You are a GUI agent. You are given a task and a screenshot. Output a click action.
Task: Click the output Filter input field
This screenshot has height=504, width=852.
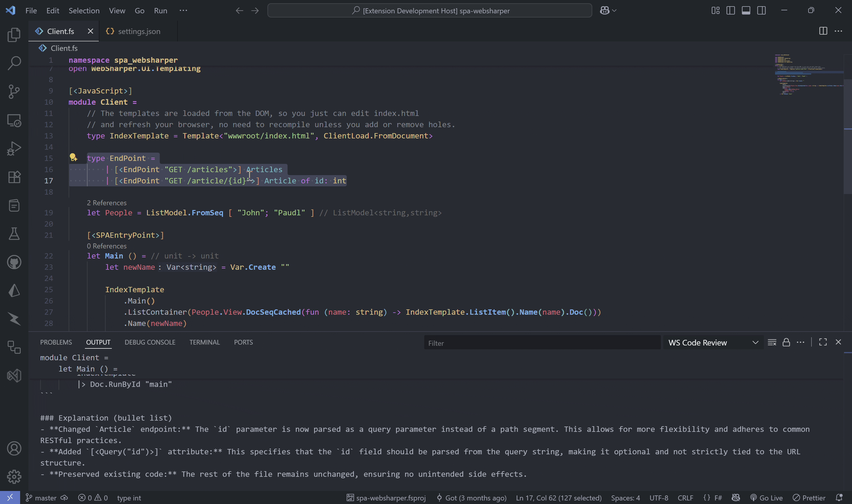[542, 343]
